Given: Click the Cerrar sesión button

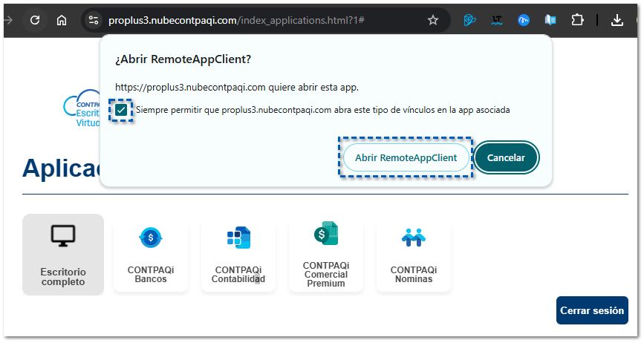Looking at the screenshot, I should [592, 310].
